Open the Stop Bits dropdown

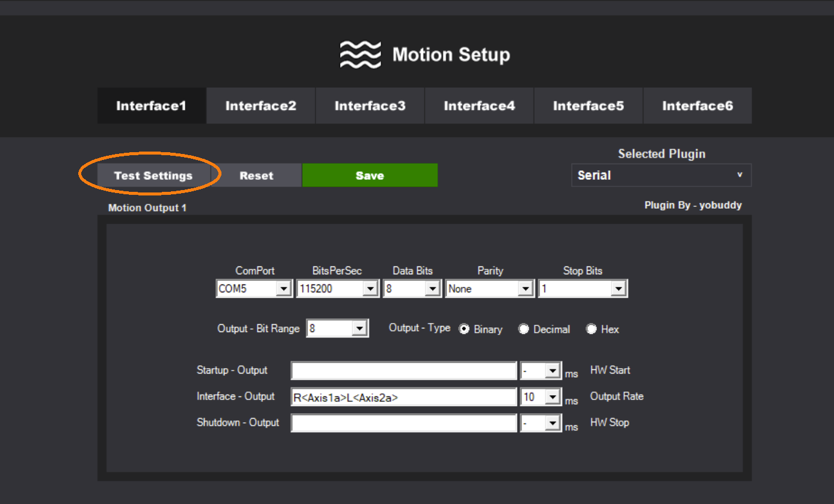tap(618, 289)
